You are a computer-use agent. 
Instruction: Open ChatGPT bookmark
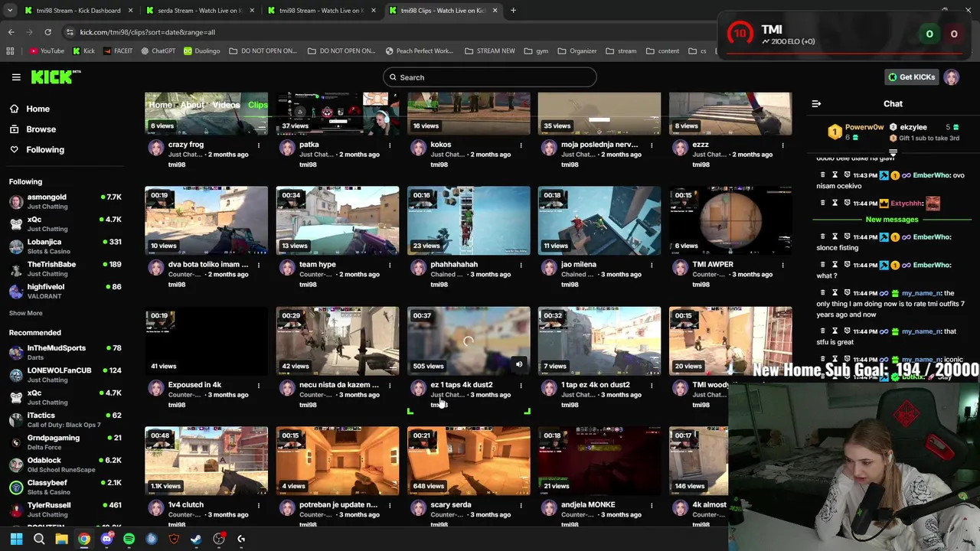[158, 51]
